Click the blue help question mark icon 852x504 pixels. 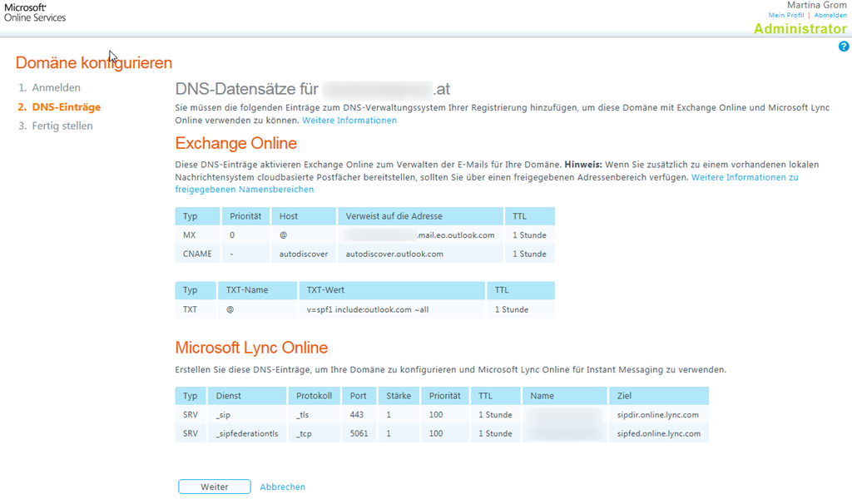pyautogui.click(x=844, y=47)
